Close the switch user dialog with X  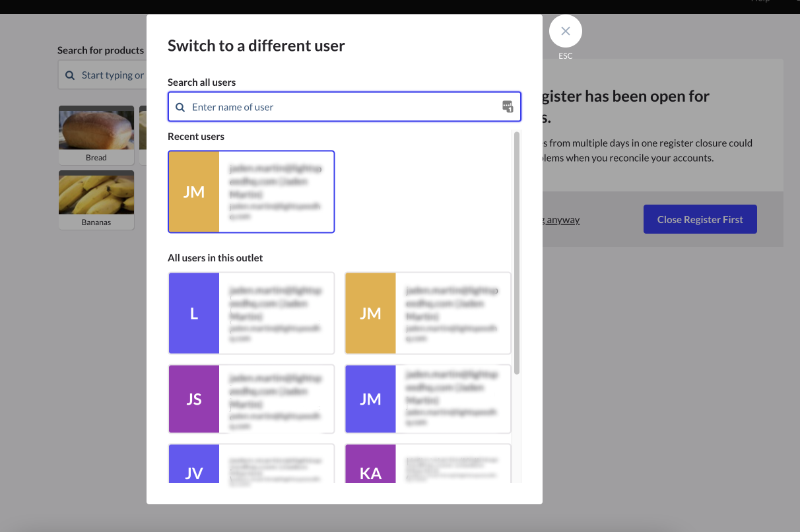(x=565, y=31)
